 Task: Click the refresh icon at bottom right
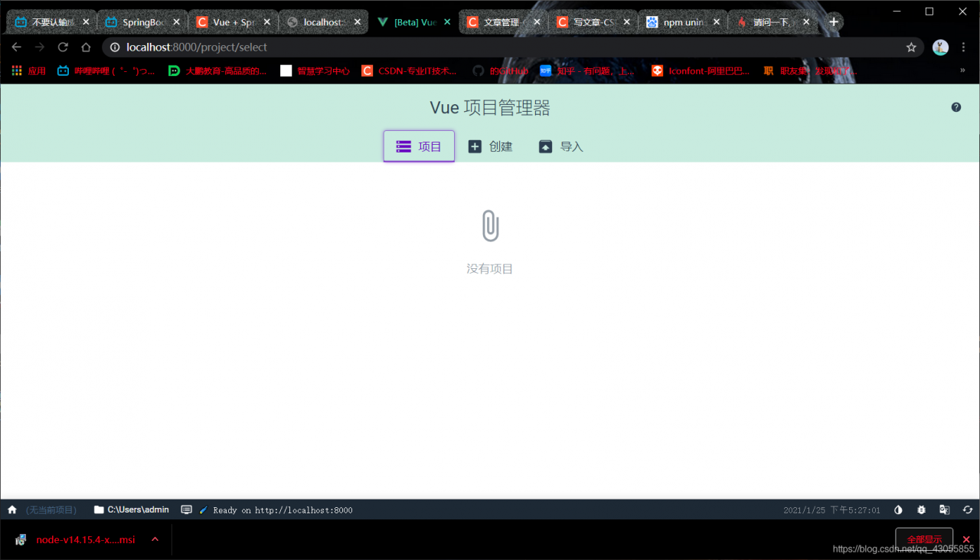tap(966, 509)
